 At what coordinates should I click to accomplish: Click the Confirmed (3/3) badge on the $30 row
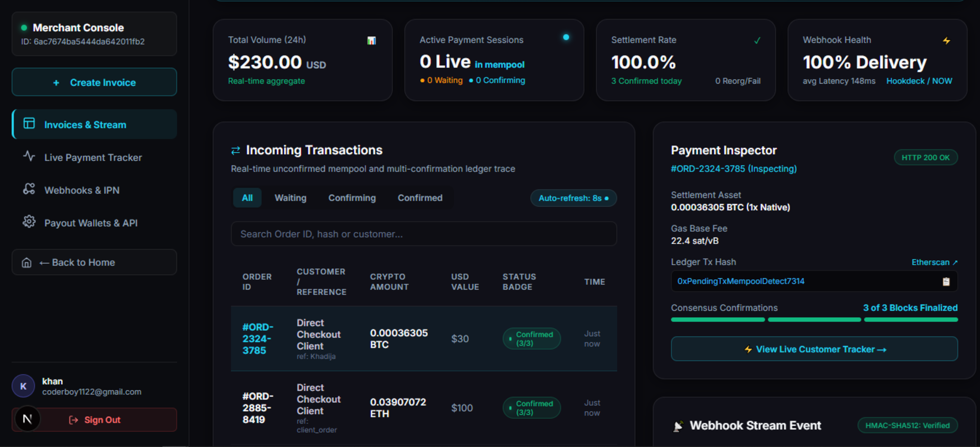531,339
